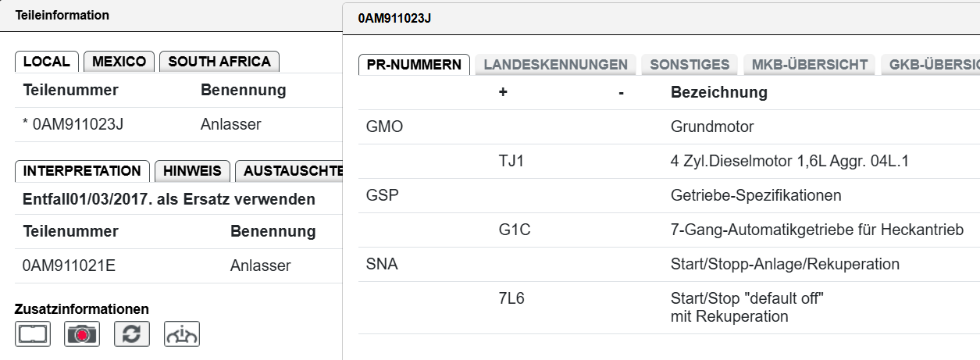This screenshot has height=360, width=980.
Task: Open the SOUTH AFRICA tab
Action: [219, 62]
